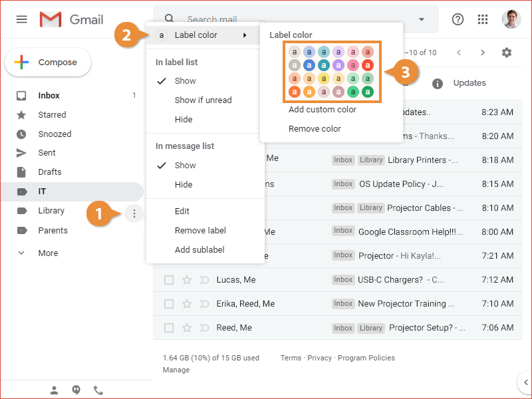Select Add sublabel menu item

199,250
